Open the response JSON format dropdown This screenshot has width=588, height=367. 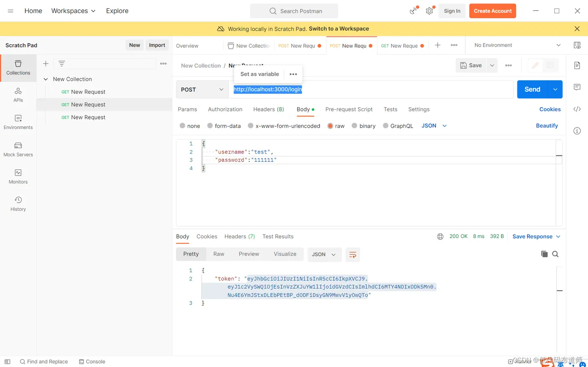pos(324,254)
